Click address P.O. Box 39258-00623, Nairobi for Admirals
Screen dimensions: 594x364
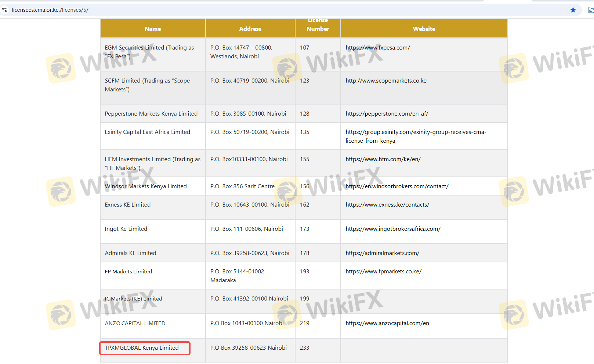click(250, 253)
